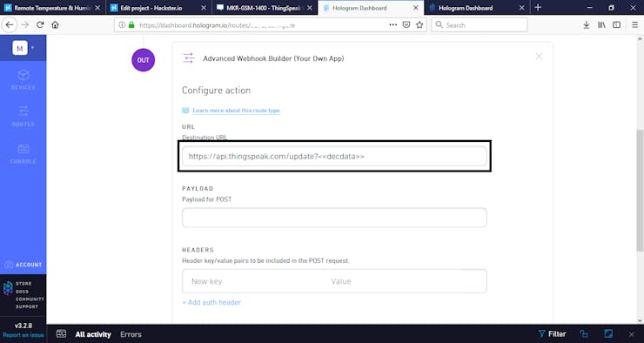Click the book icon beside Learn more
Viewport: 644px width, 343px height.
point(185,111)
